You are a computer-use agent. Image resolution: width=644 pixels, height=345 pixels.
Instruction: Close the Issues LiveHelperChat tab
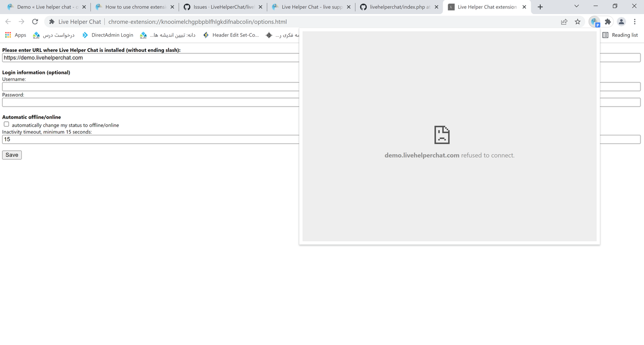click(261, 7)
